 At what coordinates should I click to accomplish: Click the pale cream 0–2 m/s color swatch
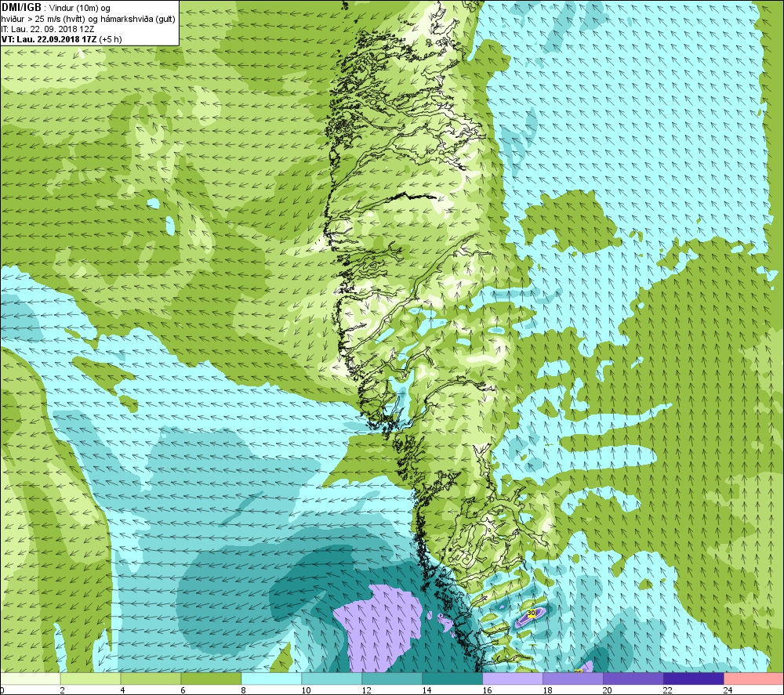tap(31, 679)
